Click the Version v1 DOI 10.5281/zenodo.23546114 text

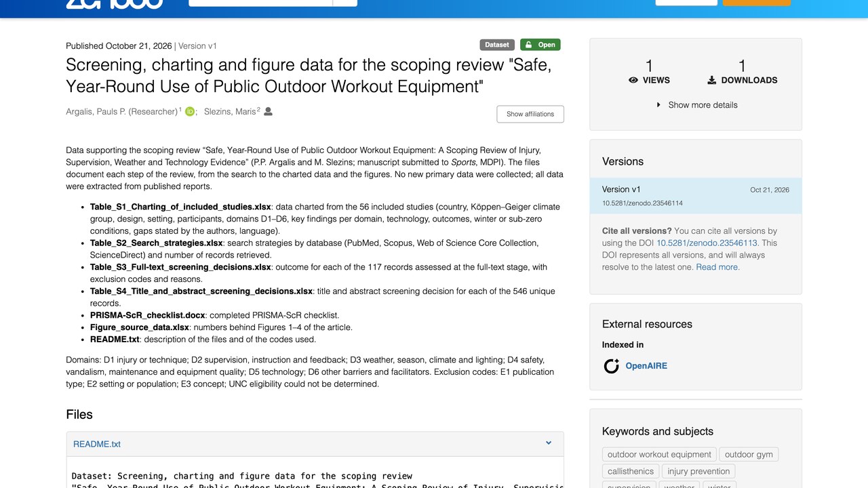pos(642,203)
